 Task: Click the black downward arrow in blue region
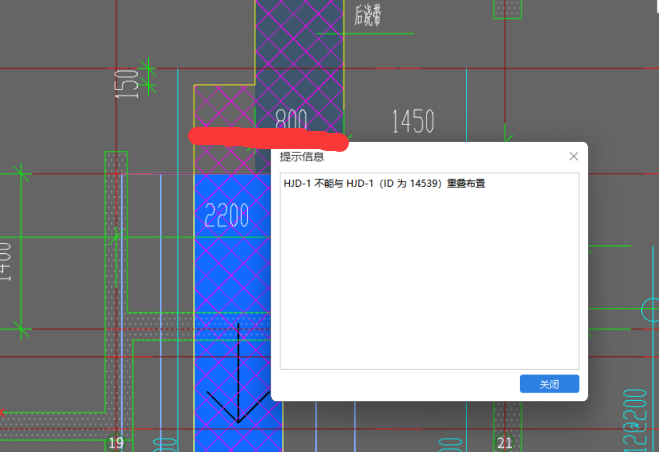click(x=238, y=373)
